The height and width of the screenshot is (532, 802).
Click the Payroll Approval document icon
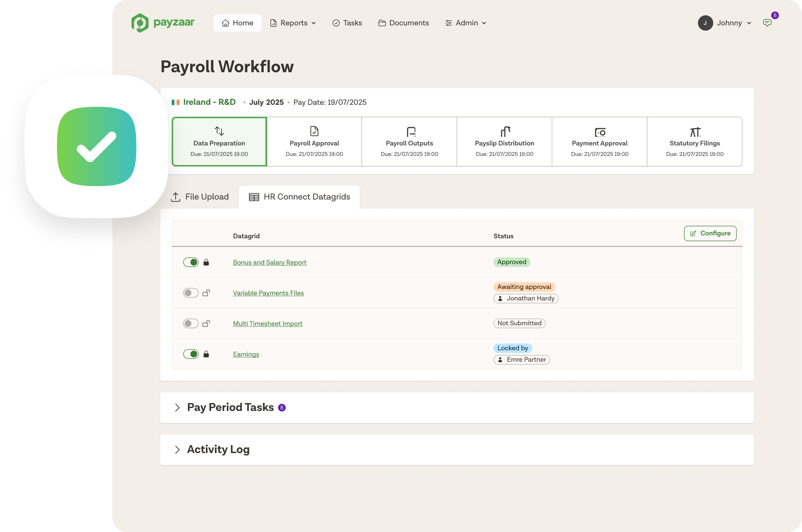(x=314, y=131)
